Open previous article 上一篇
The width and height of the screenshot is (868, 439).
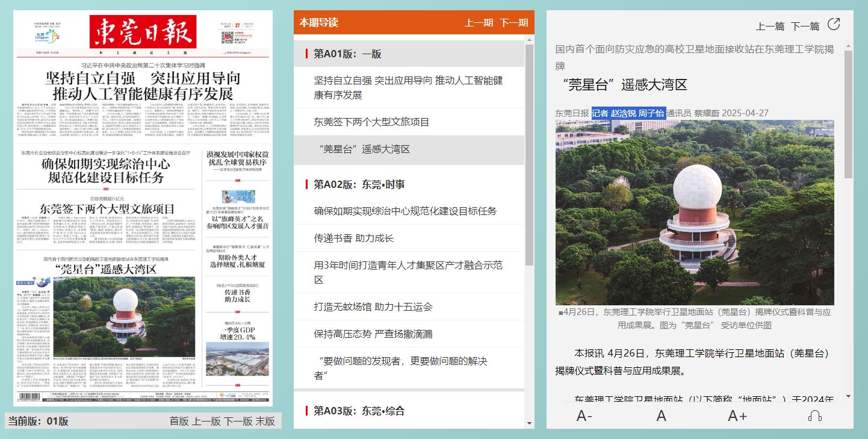coord(770,26)
